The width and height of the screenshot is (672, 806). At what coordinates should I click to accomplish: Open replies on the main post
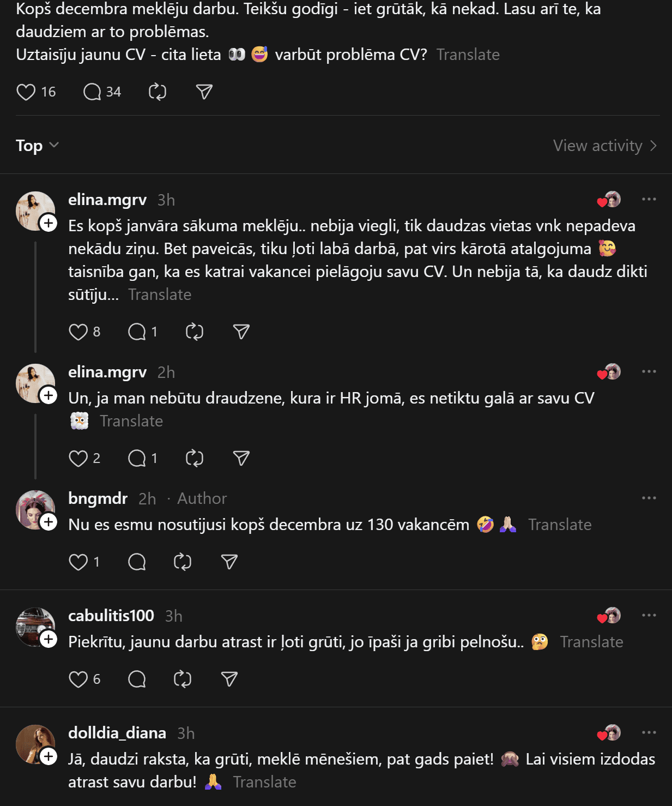(93, 92)
